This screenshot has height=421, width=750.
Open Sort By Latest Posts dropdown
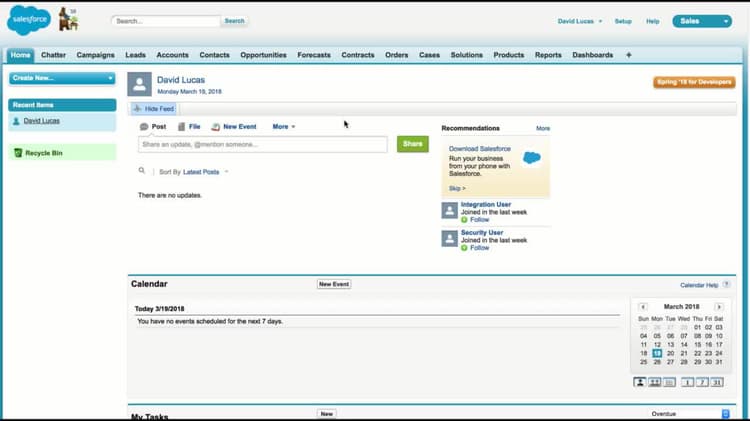(206, 172)
